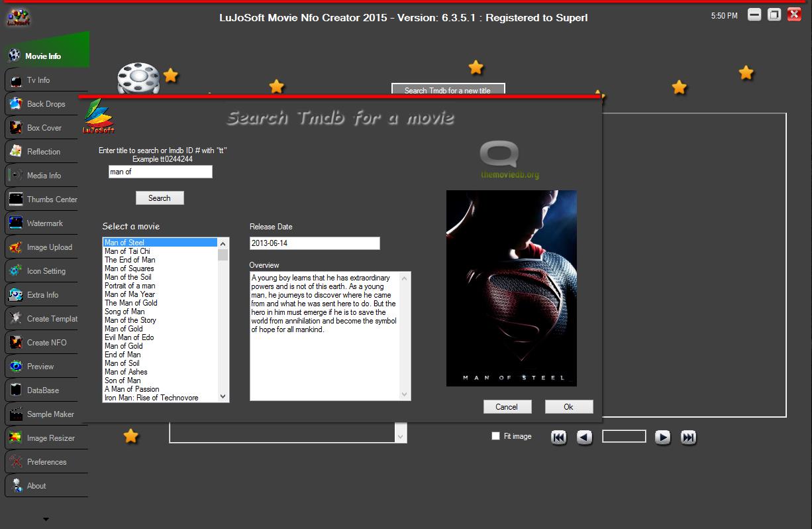
Task: Open the Thumbs Center icon
Action: [15, 200]
